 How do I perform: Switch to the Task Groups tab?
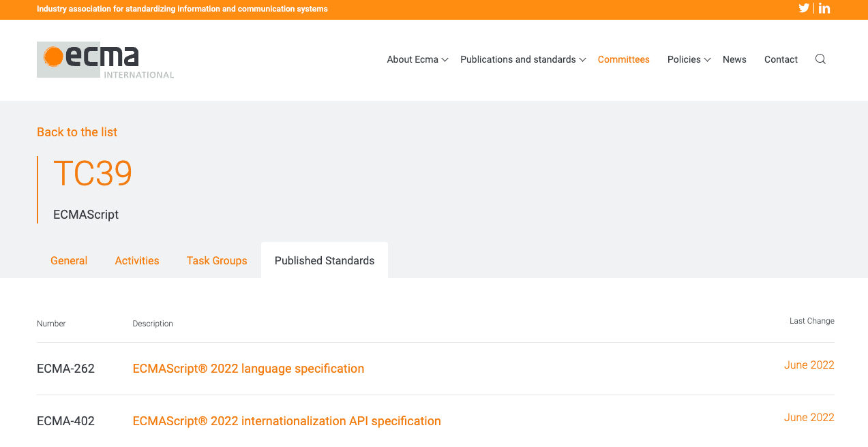pyautogui.click(x=217, y=260)
